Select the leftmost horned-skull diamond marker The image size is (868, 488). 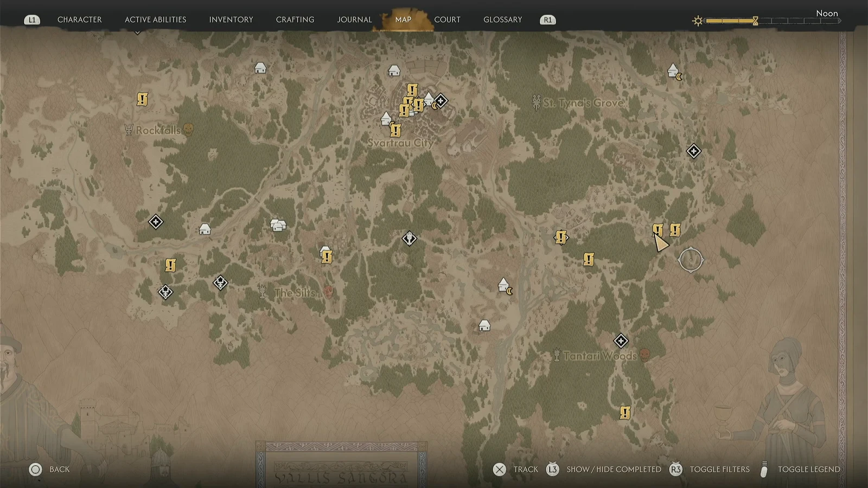point(165,292)
